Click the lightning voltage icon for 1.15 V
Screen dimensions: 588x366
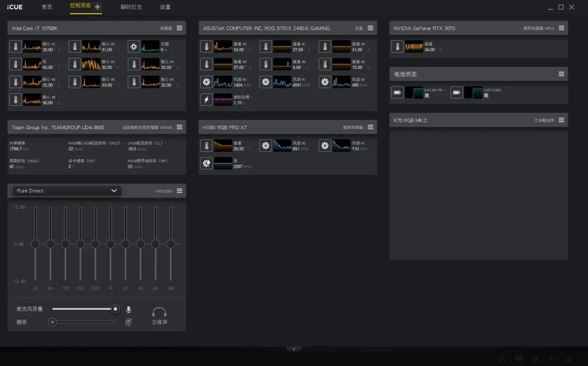(206, 100)
